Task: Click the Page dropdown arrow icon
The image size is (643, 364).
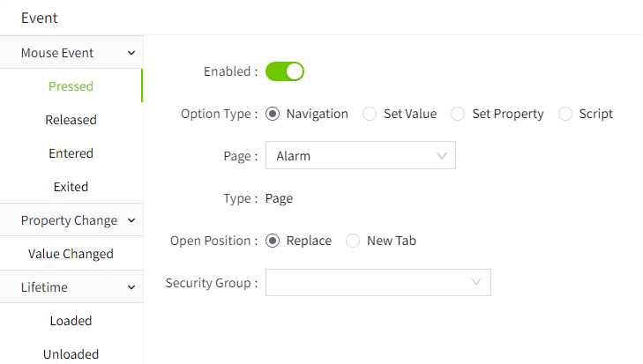Action: coord(442,156)
